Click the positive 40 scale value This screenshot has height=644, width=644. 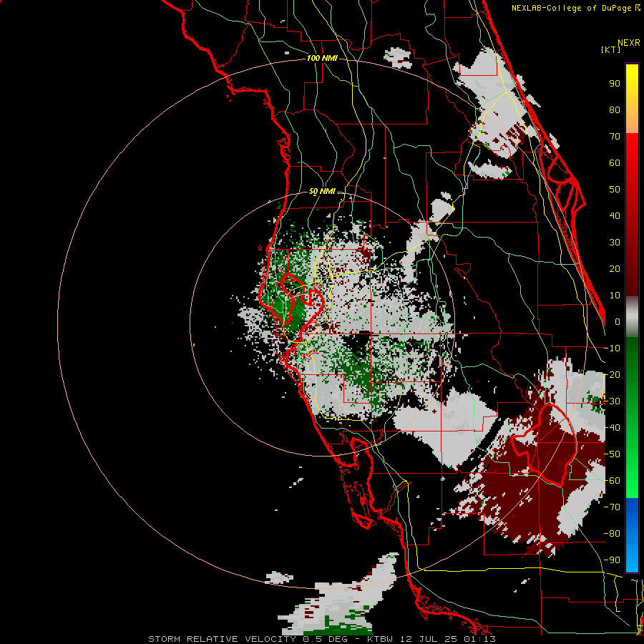coord(615,215)
